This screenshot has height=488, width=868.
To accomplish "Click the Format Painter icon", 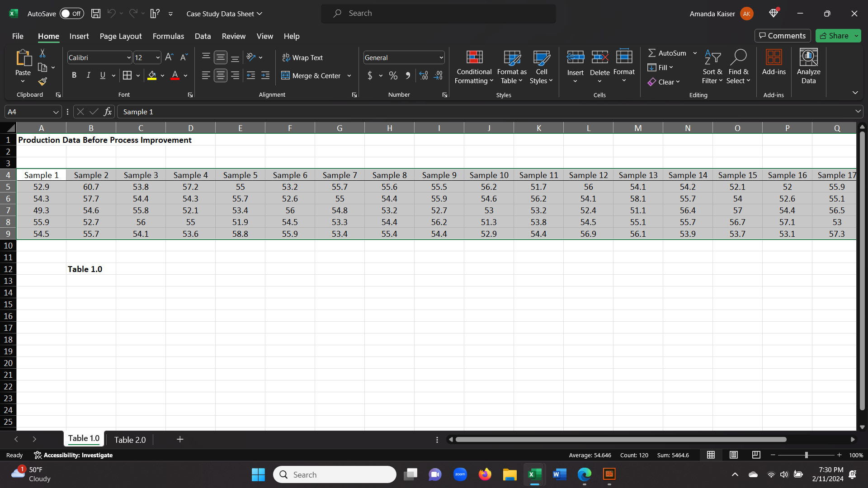I will [x=42, y=82].
